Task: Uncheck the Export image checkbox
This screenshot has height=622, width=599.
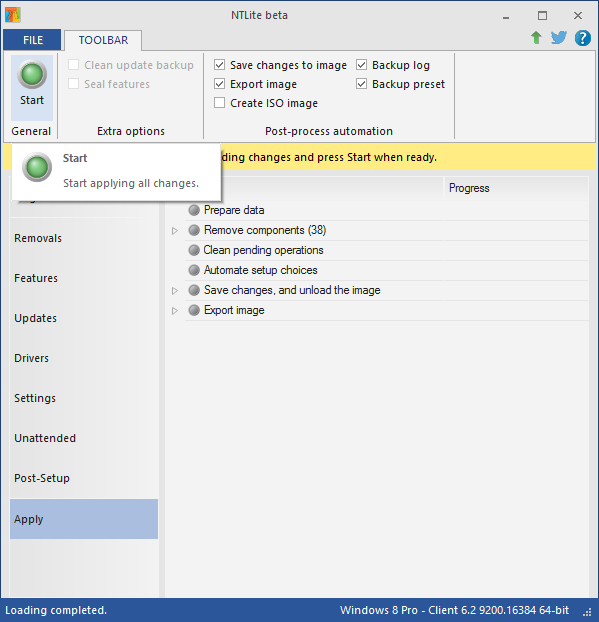Action: click(x=219, y=84)
